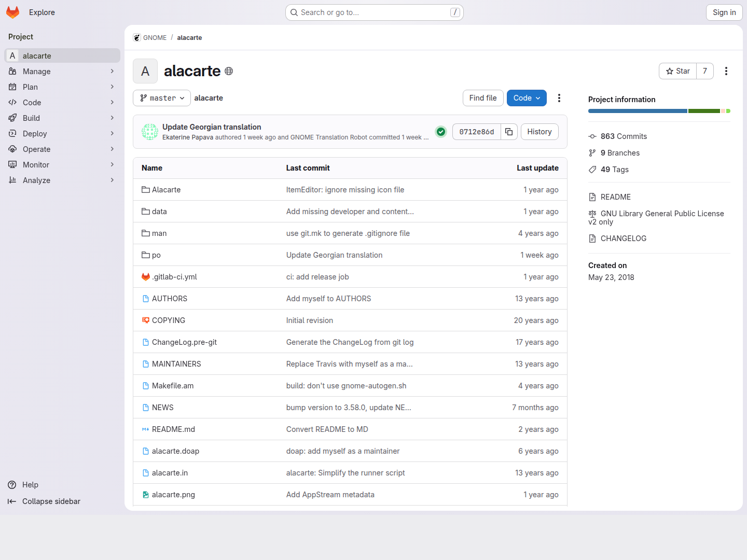Open the NEWS file
747x560 pixels.
[x=163, y=408]
